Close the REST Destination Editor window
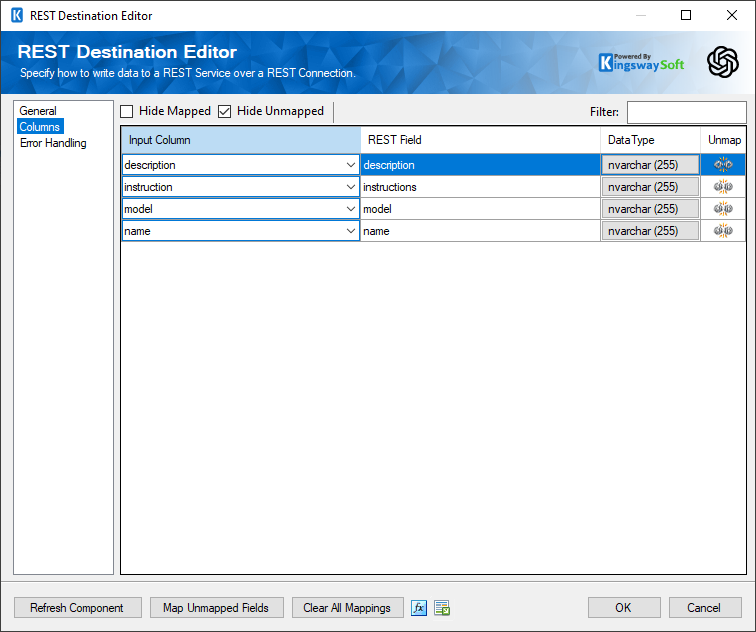This screenshot has height=632, width=756. pos(731,15)
